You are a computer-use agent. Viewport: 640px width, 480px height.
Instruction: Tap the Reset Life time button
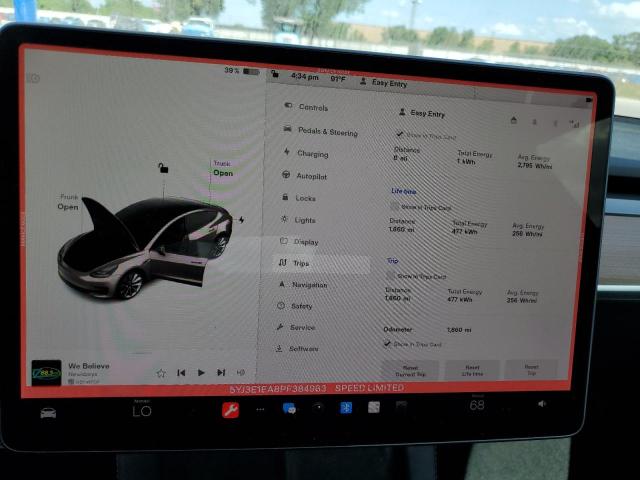point(472,371)
